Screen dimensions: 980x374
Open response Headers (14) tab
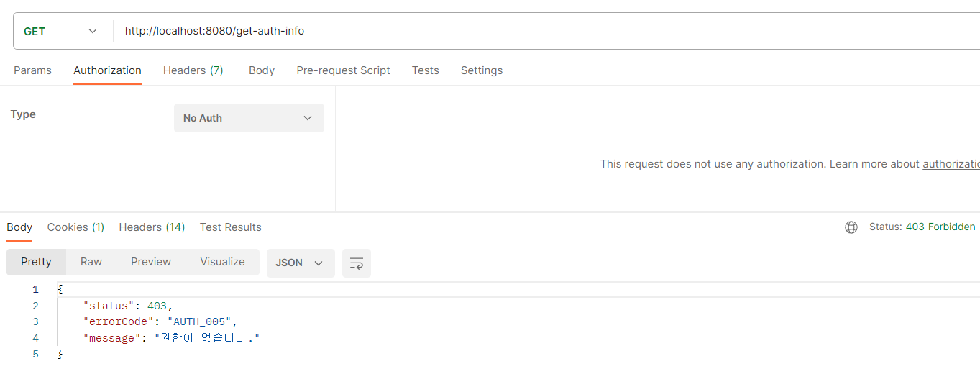coord(152,227)
